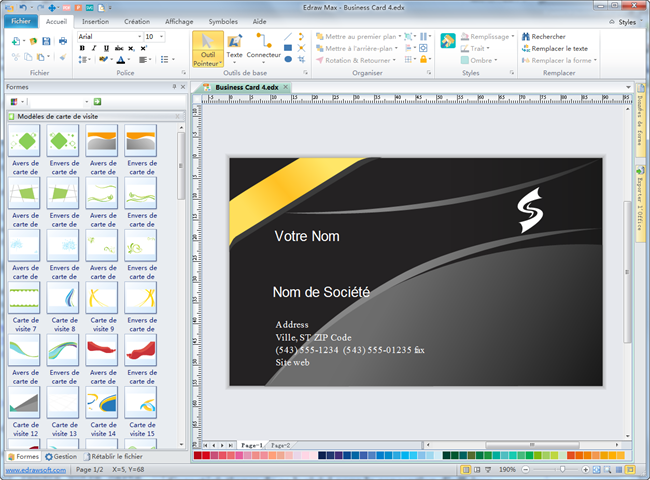The height and width of the screenshot is (480, 650).
Task: Open the Insertion ribbon tab
Action: coord(96,21)
